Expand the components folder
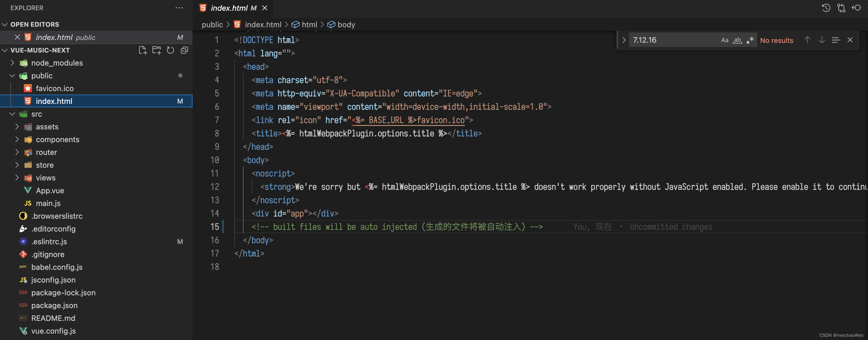 [x=57, y=140]
